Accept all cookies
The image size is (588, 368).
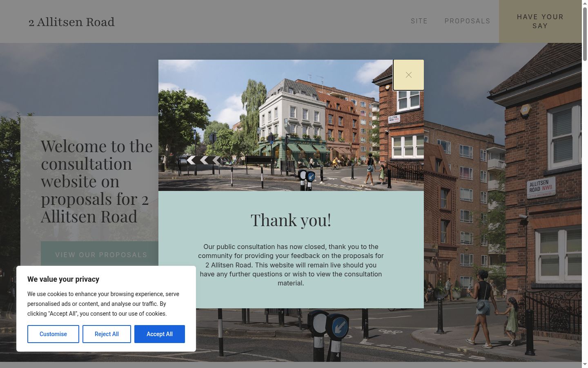[160, 334]
